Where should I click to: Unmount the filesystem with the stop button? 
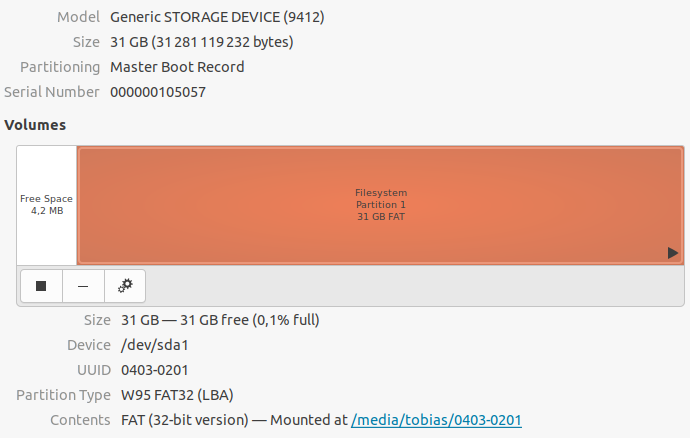pos(41,286)
